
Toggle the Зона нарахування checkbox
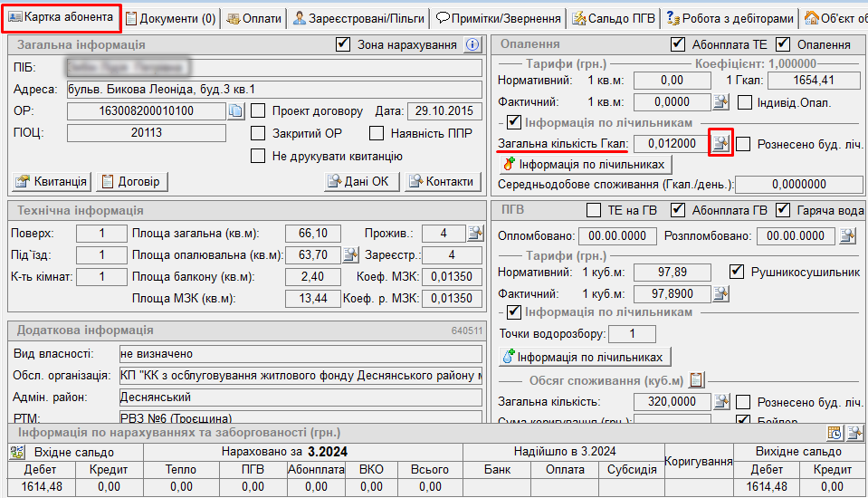click(x=343, y=44)
